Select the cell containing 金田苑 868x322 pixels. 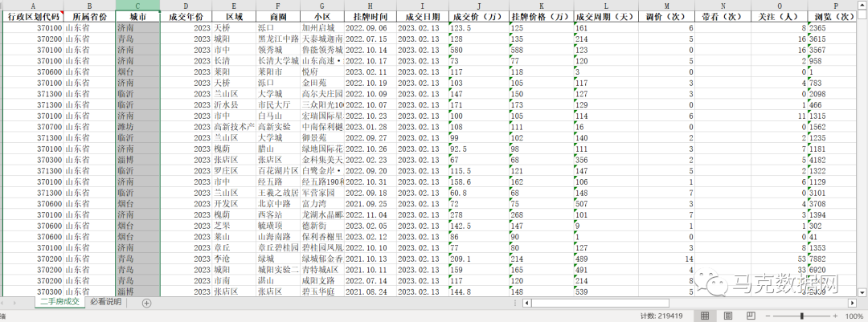(x=321, y=83)
